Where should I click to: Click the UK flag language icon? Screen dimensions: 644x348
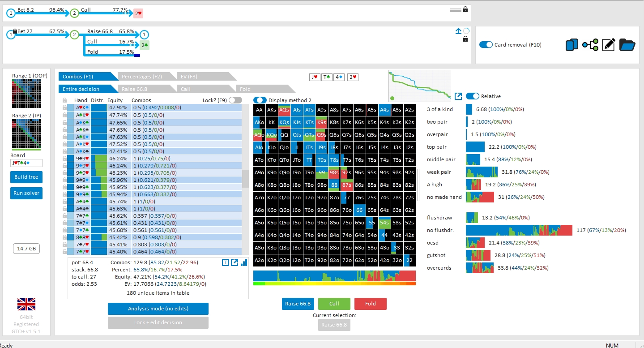[x=26, y=304]
